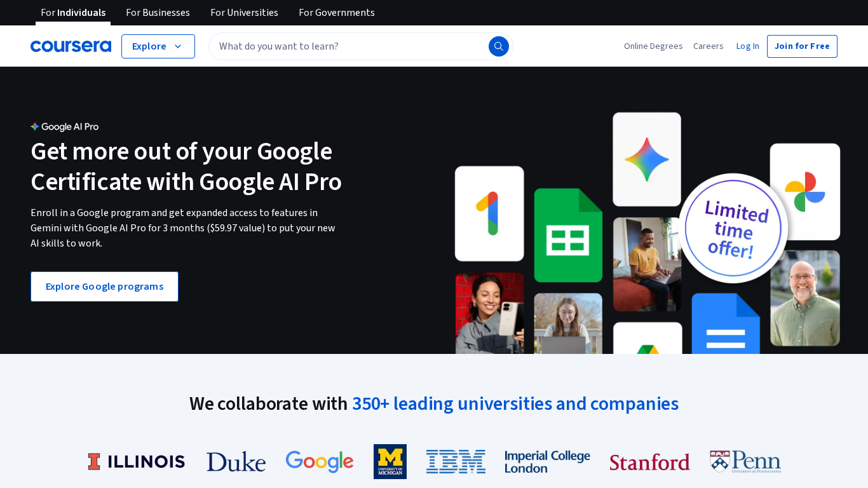Click the Join for Free button
868x488 pixels.
(802, 46)
